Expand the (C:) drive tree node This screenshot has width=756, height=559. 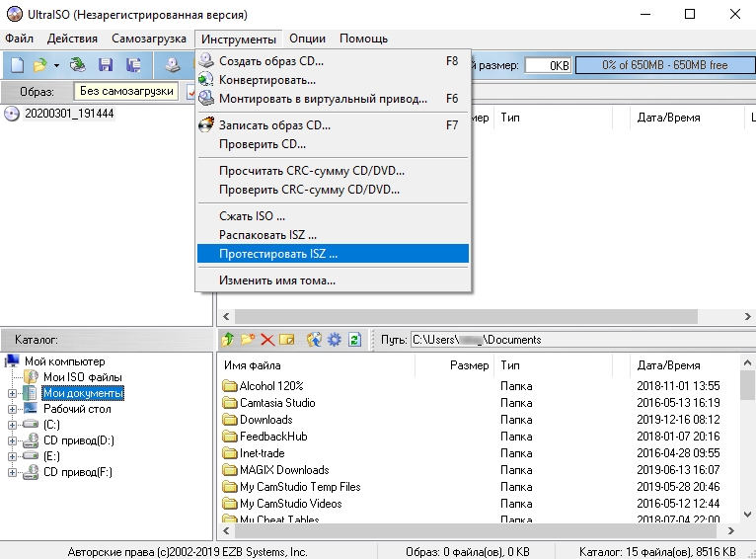click(x=12, y=425)
